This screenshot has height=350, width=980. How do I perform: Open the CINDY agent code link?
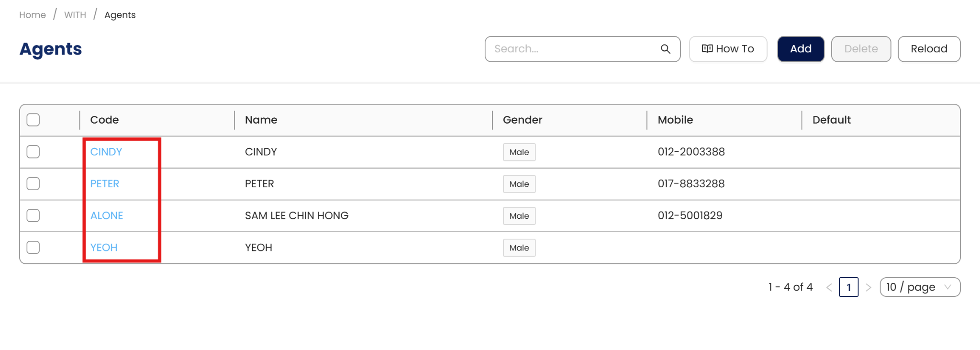pyautogui.click(x=106, y=152)
